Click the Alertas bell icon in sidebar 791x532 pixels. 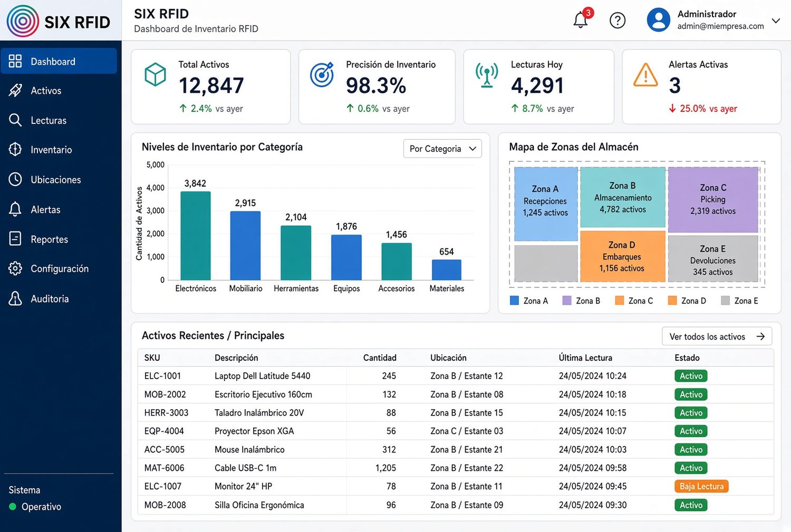(x=15, y=209)
